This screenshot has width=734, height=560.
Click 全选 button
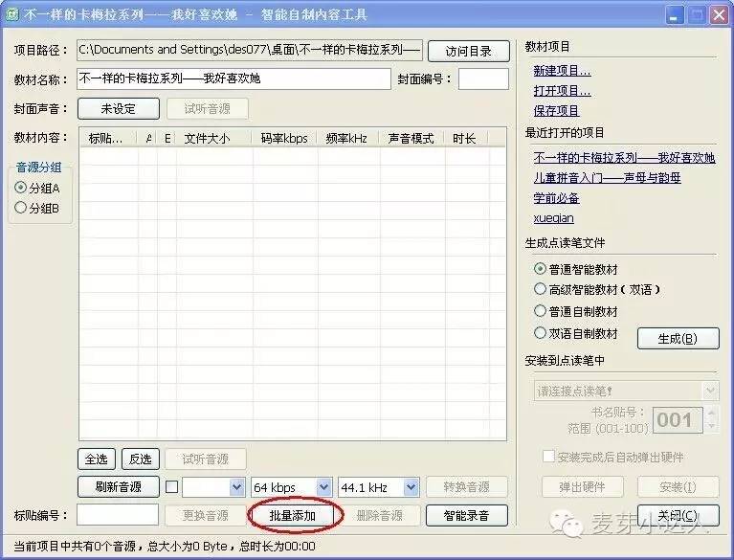pos(97,459)
